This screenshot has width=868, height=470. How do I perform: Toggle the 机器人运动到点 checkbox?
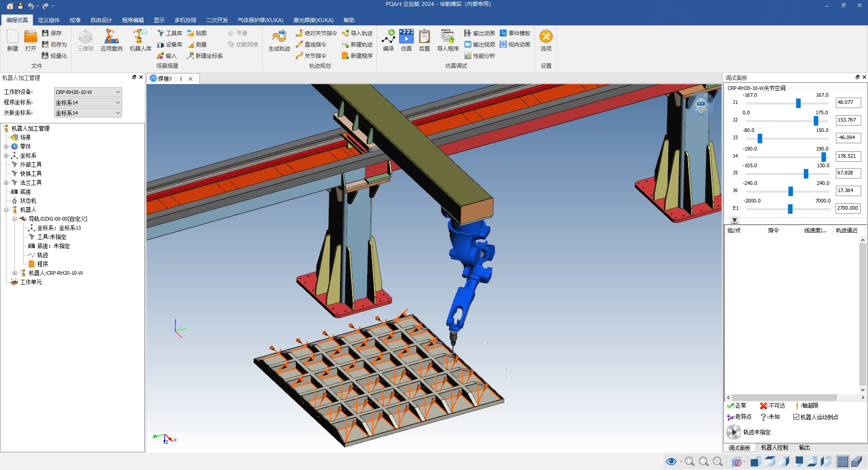click(796, 417)
